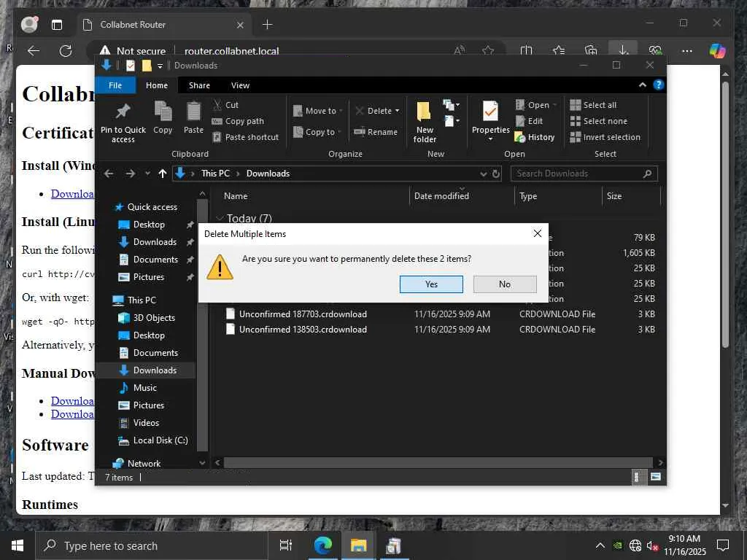Click Select all in ribbon
Screen dimensions: 747x560
(x=594, y=105)
